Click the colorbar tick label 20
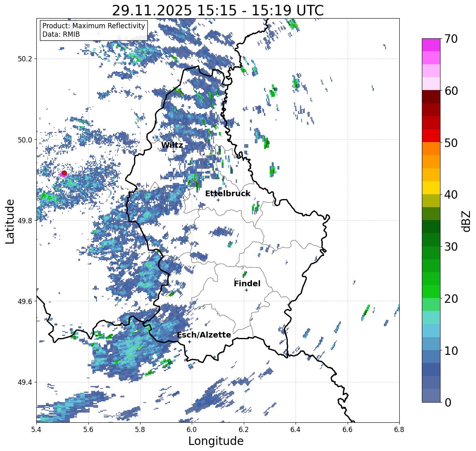Viewport: 476px width, 451px height. click(451, 299)
